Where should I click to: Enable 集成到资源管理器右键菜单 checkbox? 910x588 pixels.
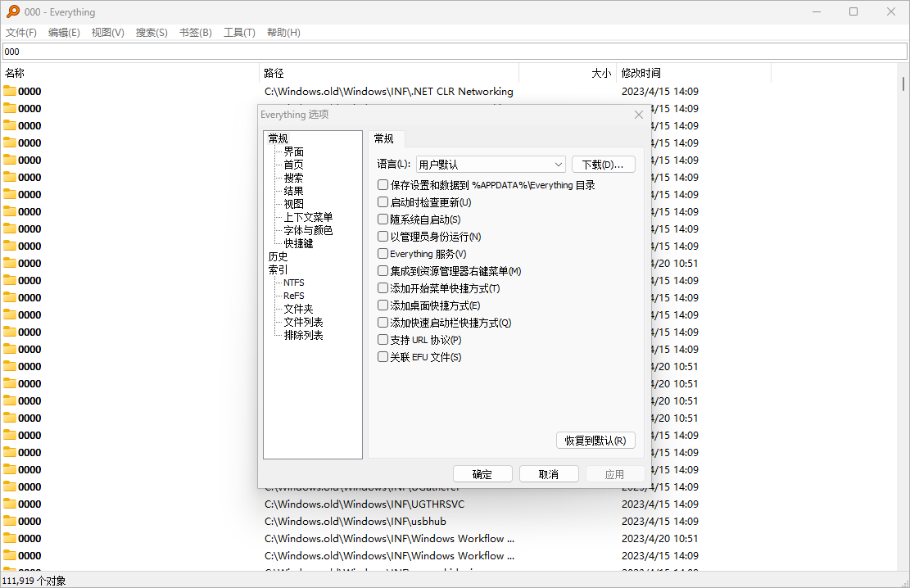pyautogui.click(x=383, y=271)
